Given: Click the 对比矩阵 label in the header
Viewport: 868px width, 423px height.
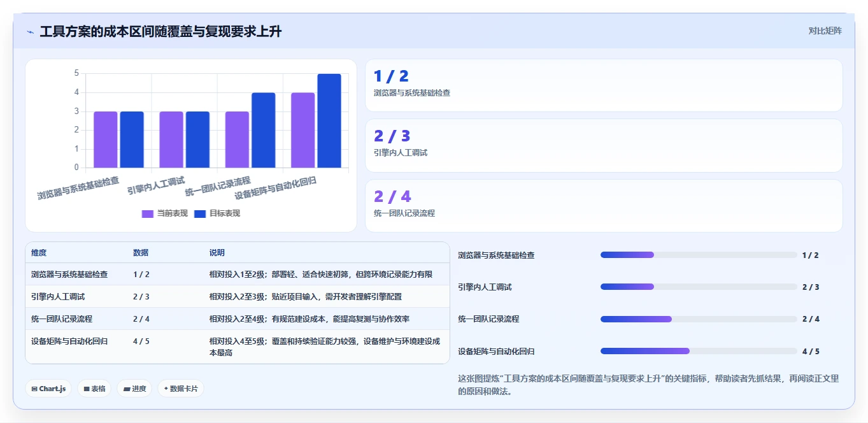Looking at the screenshot, I should coord(825,31).
